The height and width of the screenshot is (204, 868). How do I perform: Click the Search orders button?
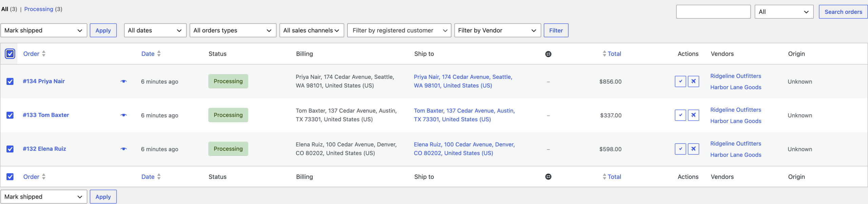coord(843,12)
